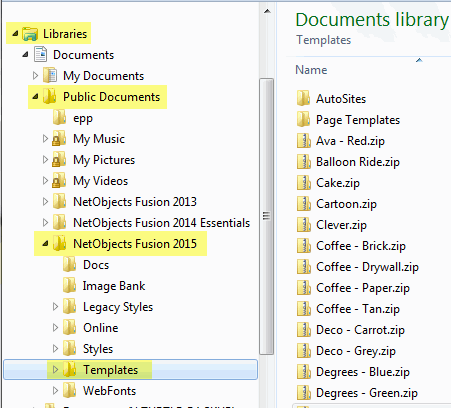Click the AutoSites folder icon

304,99
